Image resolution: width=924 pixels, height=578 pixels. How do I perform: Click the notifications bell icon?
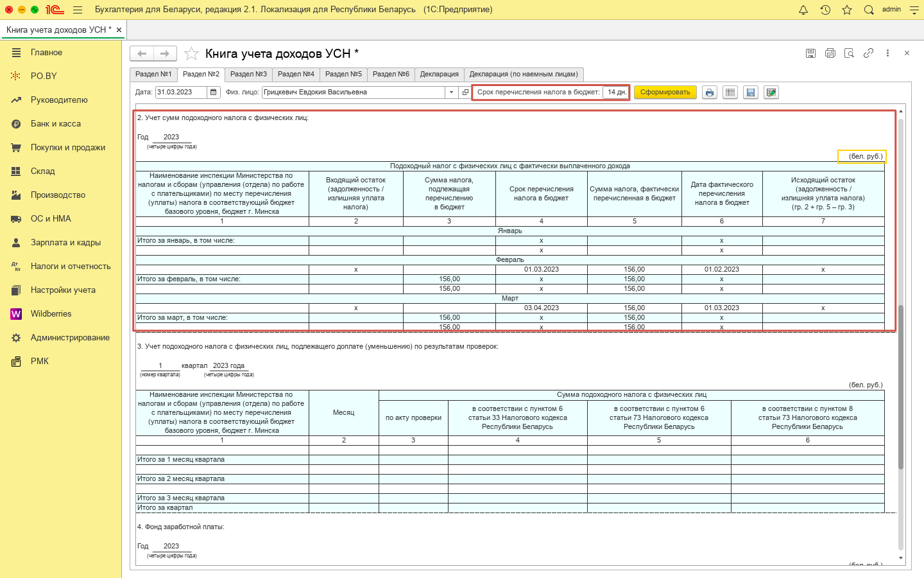click(x=803, y=10)
